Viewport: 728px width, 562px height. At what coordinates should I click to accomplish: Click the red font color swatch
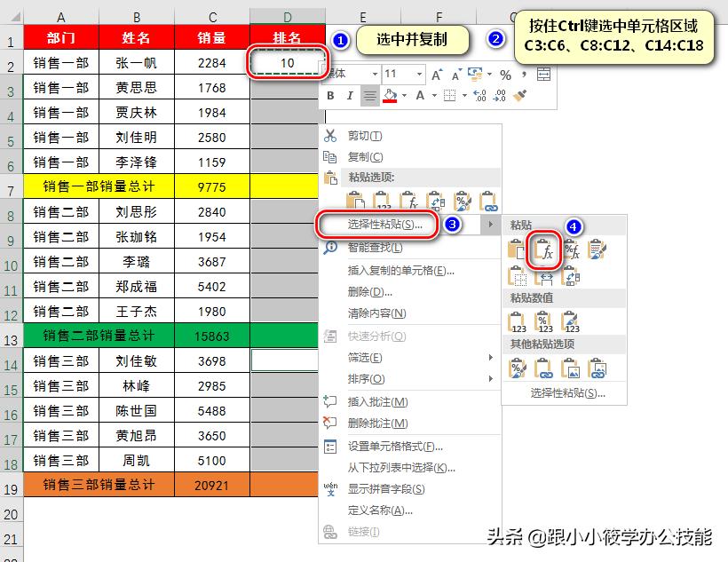pos(389,99)
